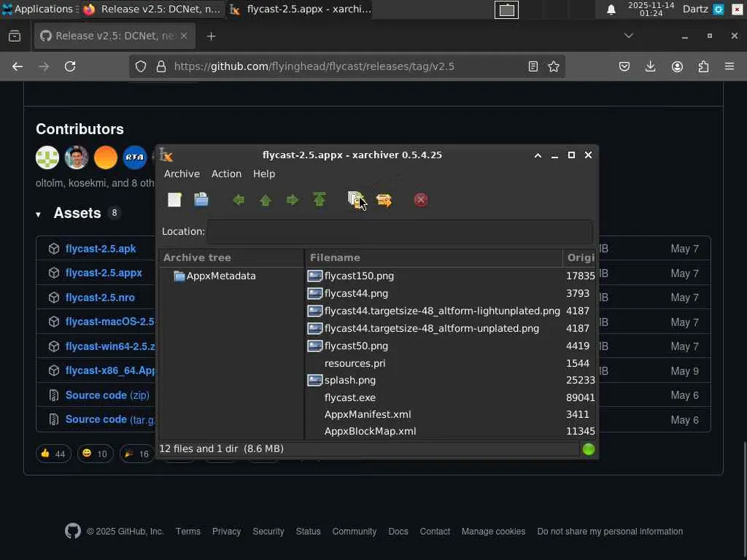The image size is (747, 560).
Task: Download flycast-2.5.nro link
Action: [100, 297]
